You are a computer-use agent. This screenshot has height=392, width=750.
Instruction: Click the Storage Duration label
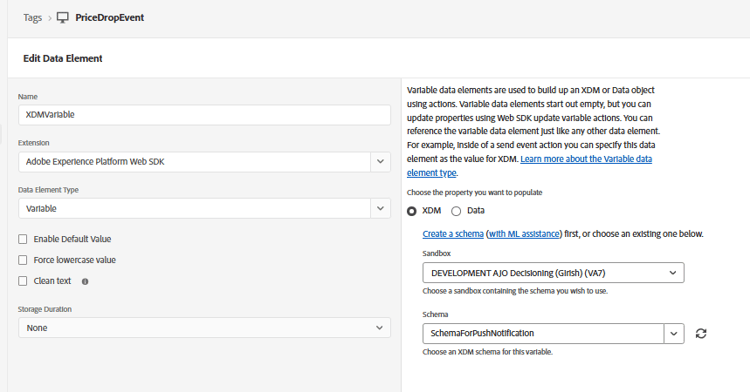click(45, 309)
